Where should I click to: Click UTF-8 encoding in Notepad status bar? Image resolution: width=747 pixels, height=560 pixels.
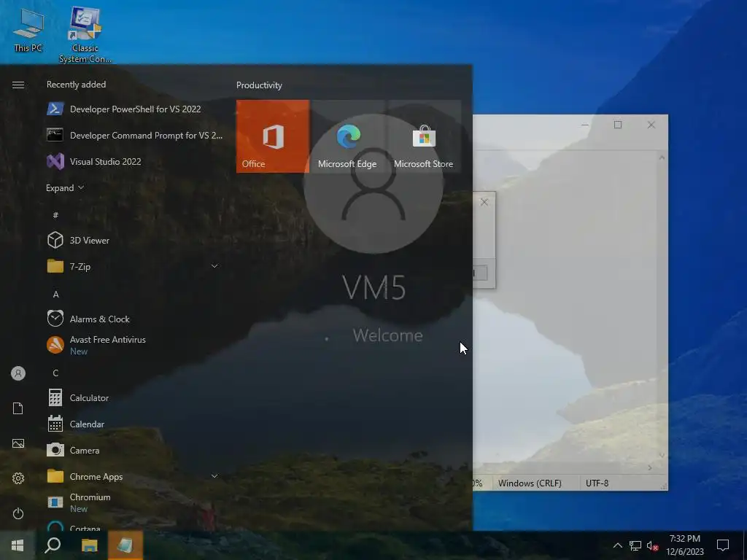597,483
